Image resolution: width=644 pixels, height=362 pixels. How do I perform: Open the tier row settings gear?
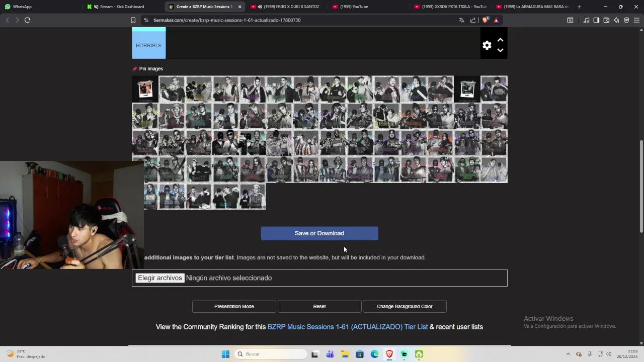pos(487,45)
